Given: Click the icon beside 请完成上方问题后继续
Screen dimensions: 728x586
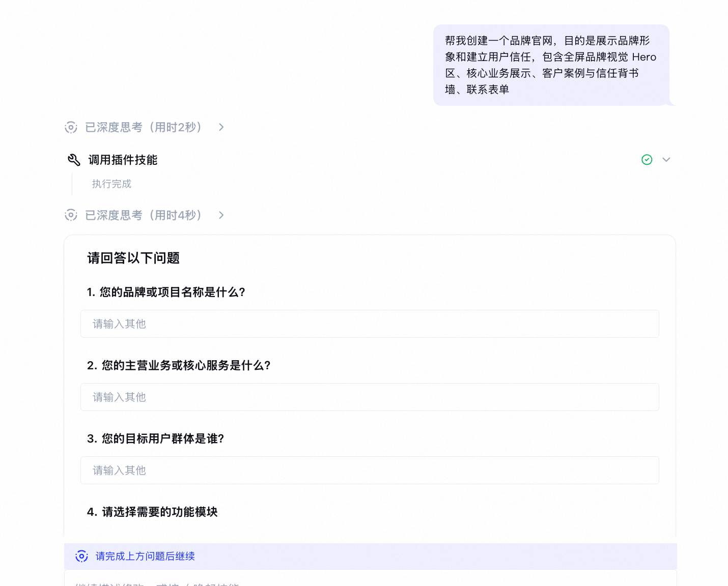Looking at the screenshot, I should [81, 556].
